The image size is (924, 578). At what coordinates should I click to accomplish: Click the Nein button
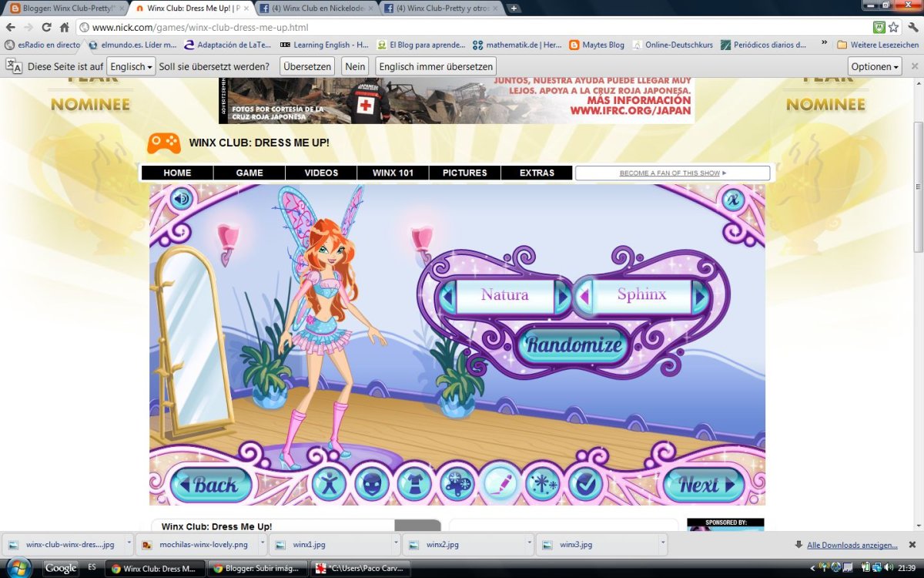[x=355, y=66]
